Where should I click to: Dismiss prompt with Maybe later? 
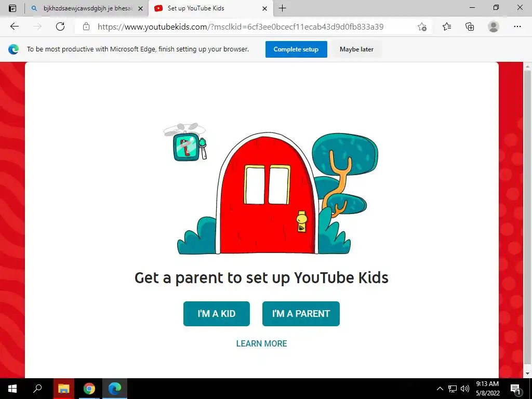click(356, 49)
